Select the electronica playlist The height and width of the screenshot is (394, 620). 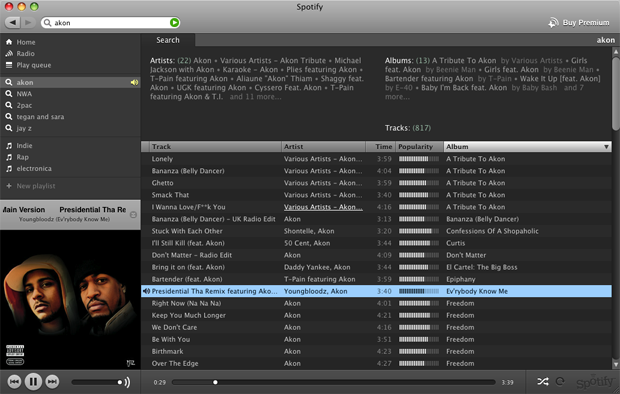point(34,169)
